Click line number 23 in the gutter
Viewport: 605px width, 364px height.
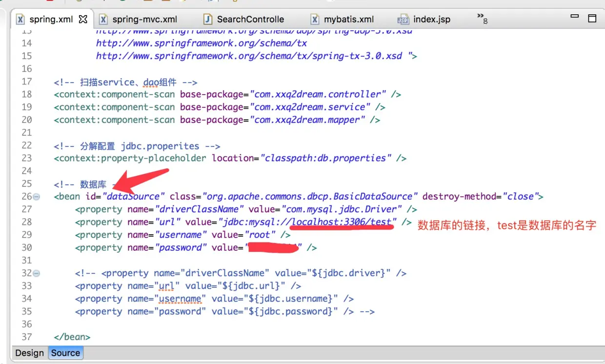click(x=26, y=158)
